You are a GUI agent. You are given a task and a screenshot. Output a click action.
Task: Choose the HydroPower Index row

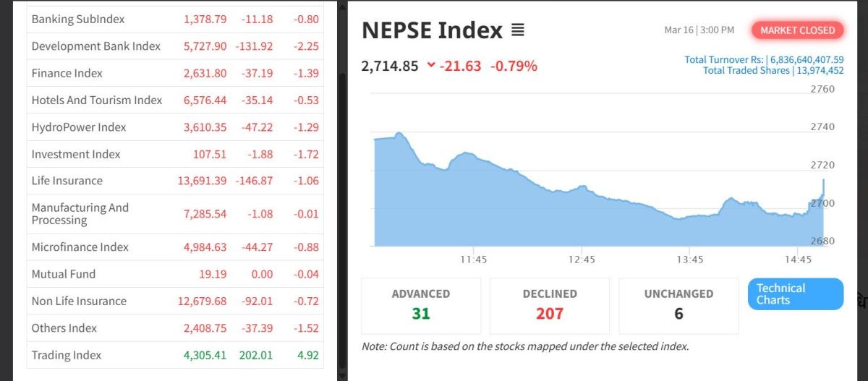pos(79,127)
